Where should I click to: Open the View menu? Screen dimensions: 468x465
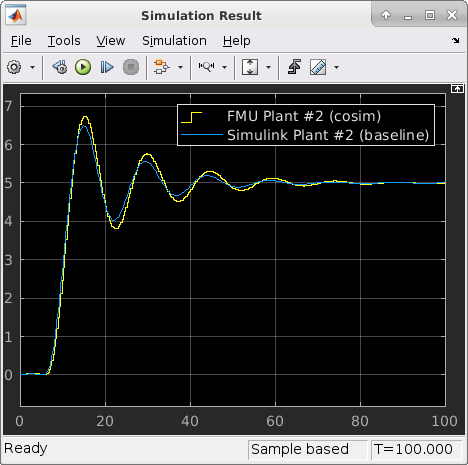pos(111,41)
